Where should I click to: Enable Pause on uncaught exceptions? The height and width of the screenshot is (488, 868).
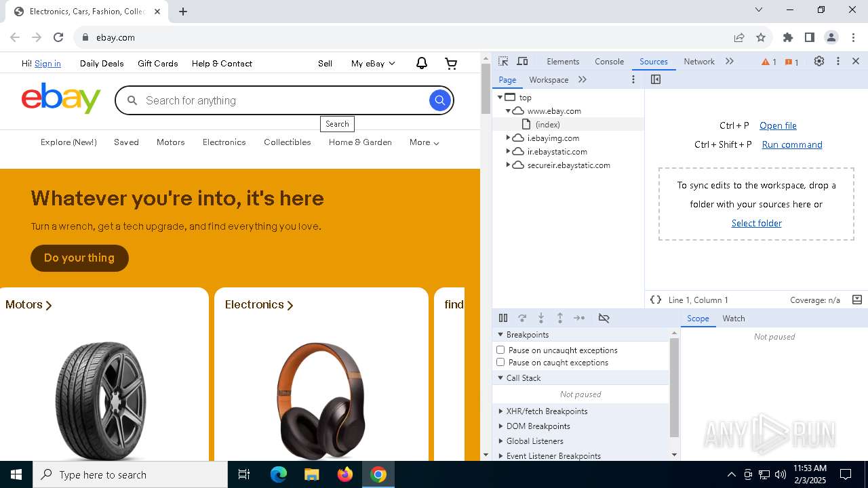coord(500,350)
